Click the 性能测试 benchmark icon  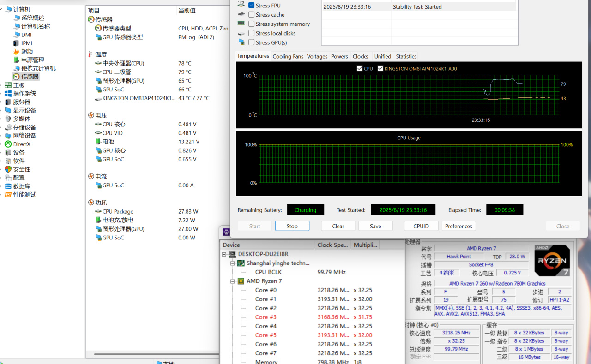8,195
